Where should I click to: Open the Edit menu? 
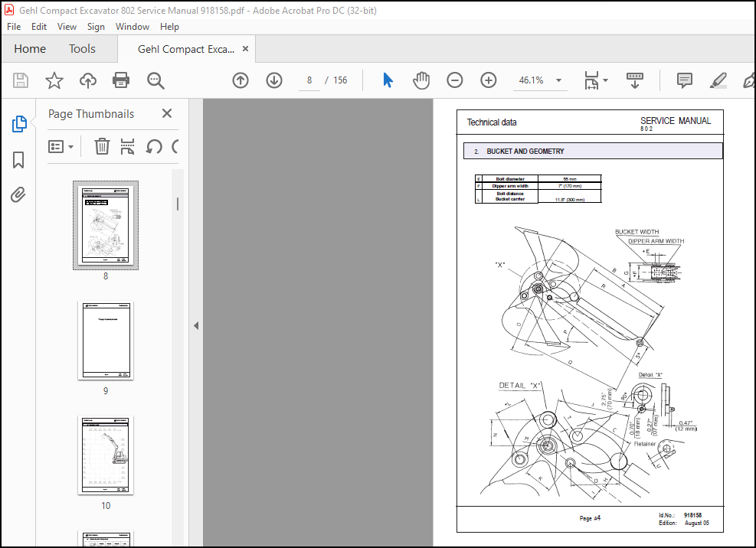pos(39,27)
